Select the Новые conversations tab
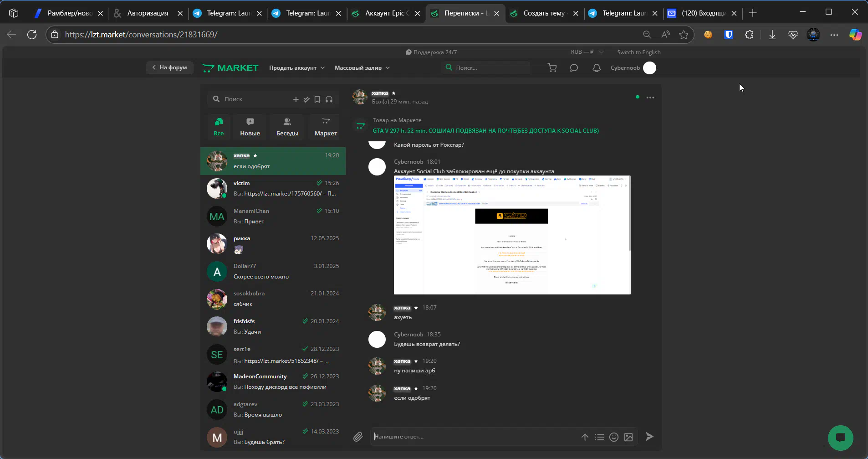 point(250,127)
